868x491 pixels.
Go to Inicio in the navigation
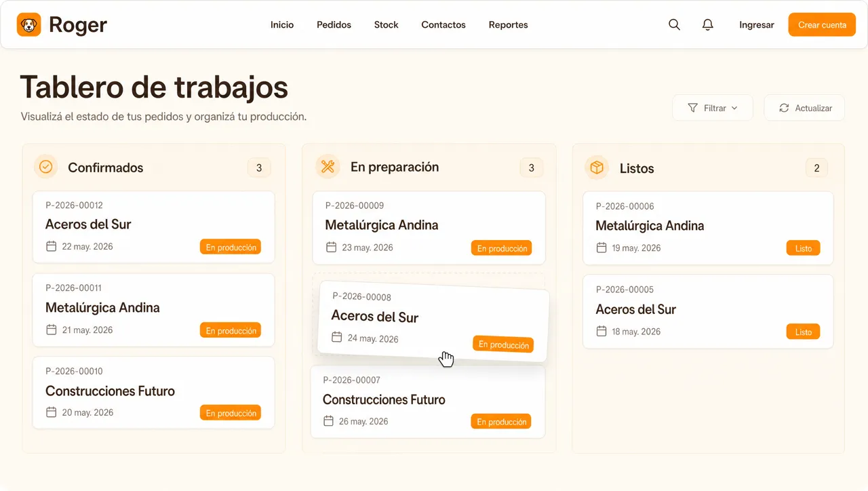click(282, 24)
